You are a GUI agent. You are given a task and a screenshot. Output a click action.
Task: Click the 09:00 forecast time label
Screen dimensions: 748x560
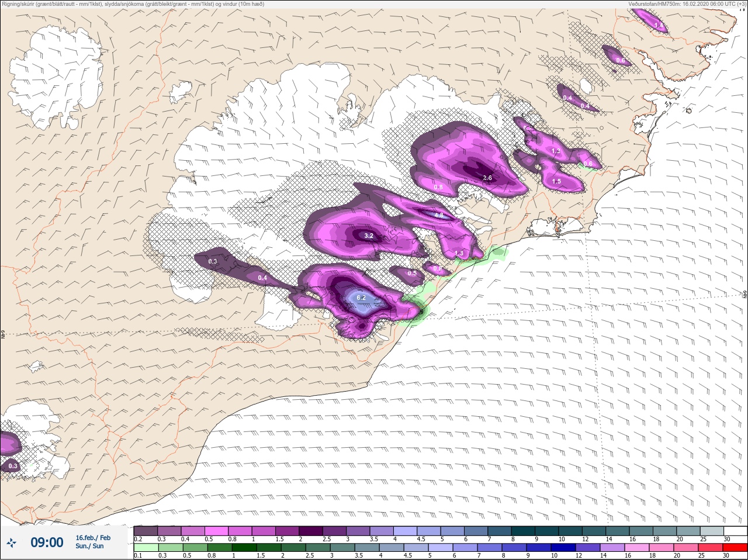47,542
